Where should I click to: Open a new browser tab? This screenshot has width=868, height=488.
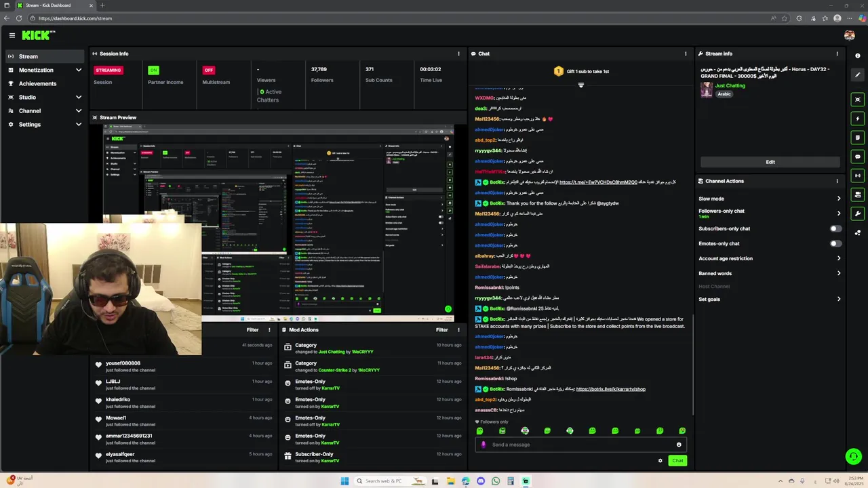[102, 5]
